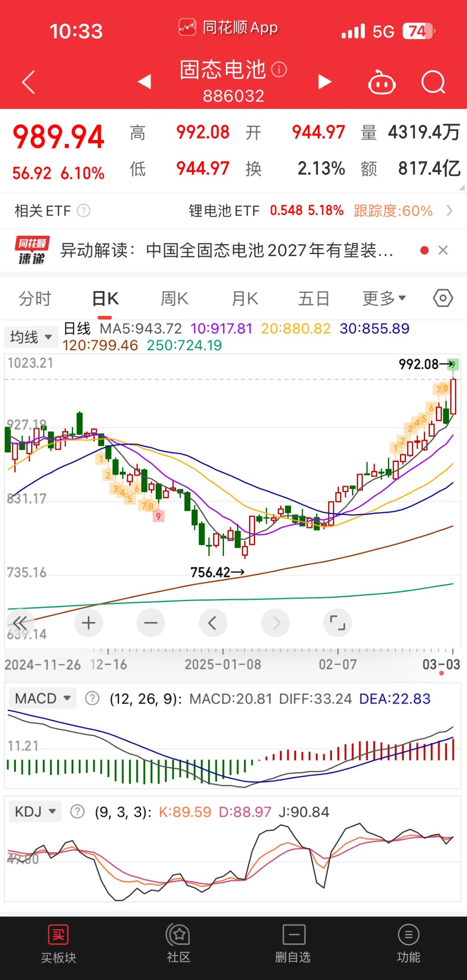The image size is (467, 980).
Task: Tap the info icon beside 固态电池
Action: click(279, 70)
